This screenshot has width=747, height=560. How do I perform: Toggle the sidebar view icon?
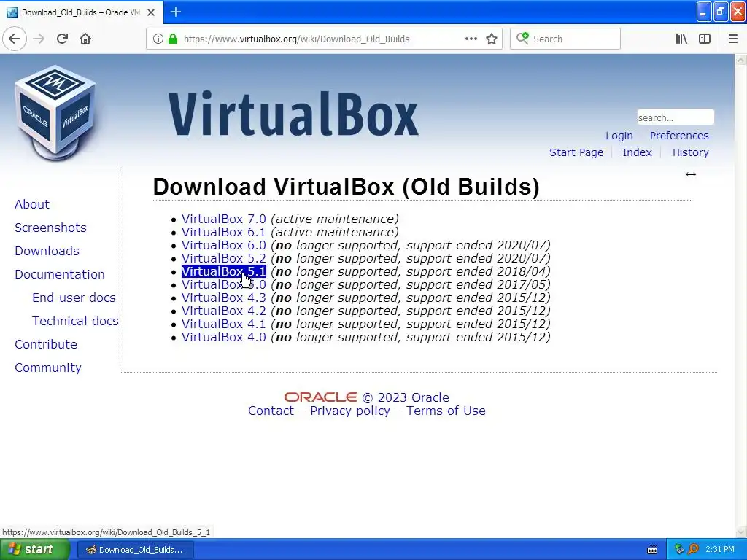705,39
